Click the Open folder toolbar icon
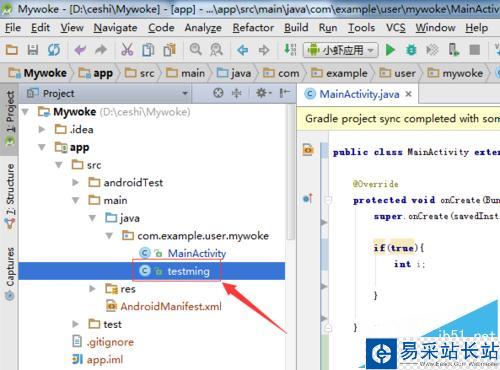 coord(12,50)
